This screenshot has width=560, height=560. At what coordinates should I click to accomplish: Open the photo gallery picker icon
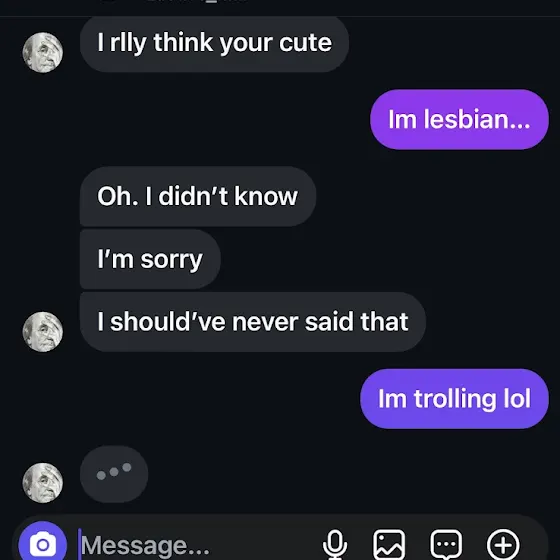[x=389, y=545]
